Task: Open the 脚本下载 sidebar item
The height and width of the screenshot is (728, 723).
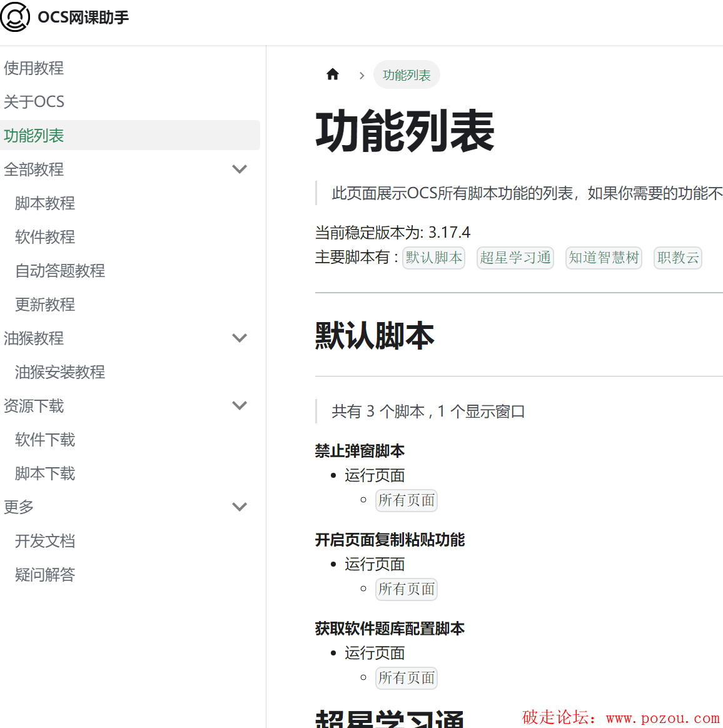Action: point(45,473)
